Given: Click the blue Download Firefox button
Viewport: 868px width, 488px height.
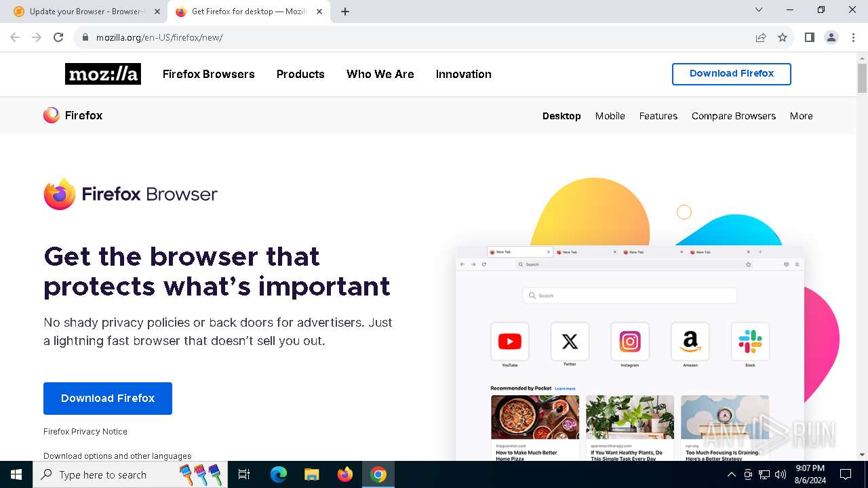Looking at the screenshot, I should point(108,399).
